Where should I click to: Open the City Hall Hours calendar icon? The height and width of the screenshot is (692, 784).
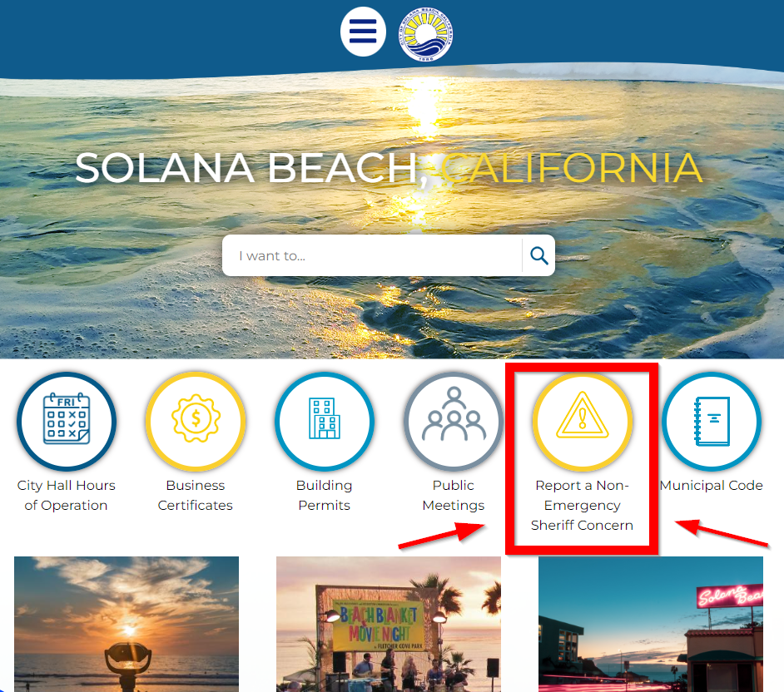pos(67,421)
